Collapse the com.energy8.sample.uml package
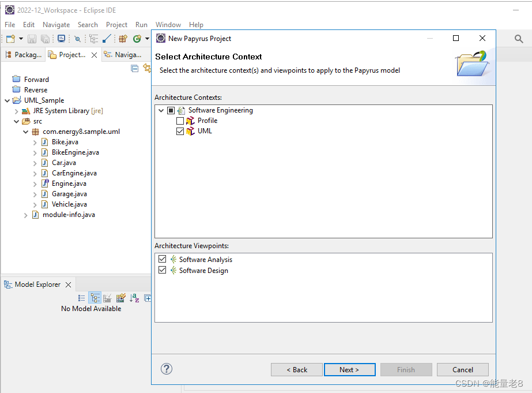 click(25, 132)
